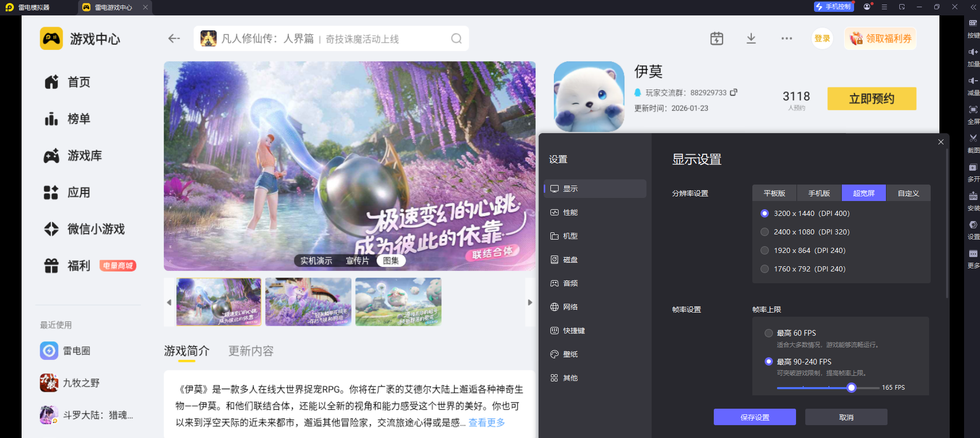The height and width of the screenshot is (438, 980).
Task: Open the three-dot more options icon
Action: (x=787, y=39)
